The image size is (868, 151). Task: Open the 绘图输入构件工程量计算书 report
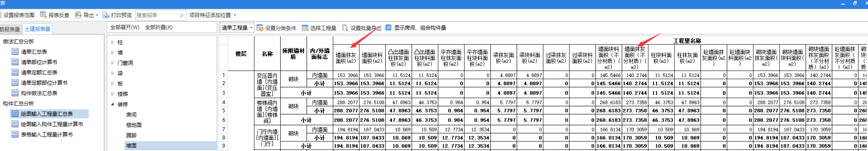pos(52,124)
